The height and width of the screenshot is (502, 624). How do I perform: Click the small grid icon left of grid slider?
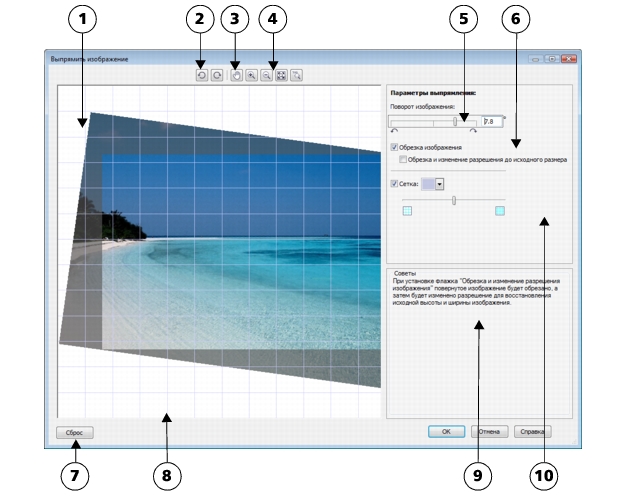(x=407, y=211)
